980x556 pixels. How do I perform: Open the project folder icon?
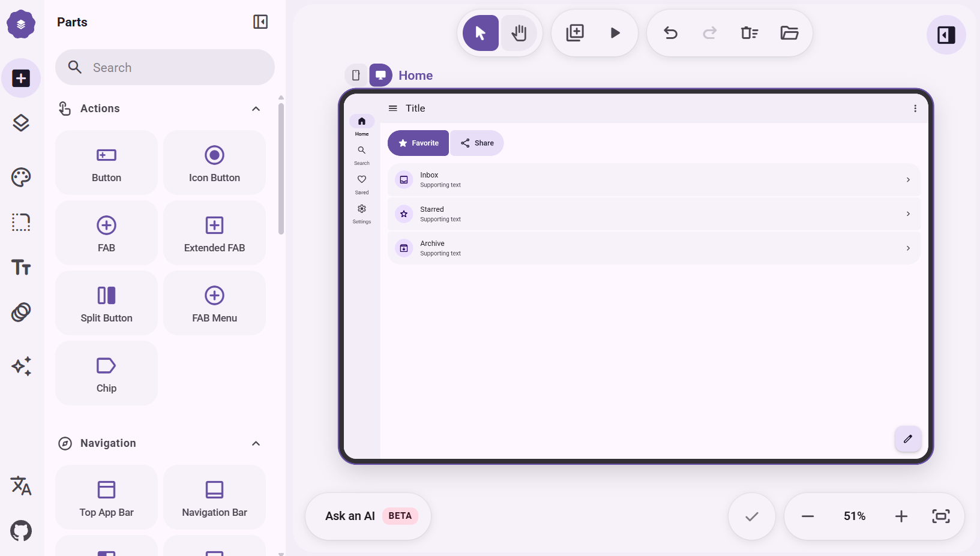point(789,33)
